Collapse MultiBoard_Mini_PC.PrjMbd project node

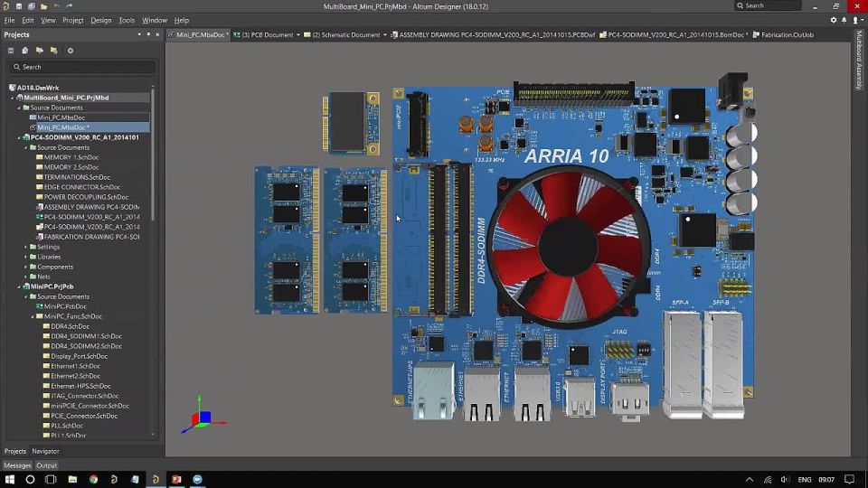point(12,98)
